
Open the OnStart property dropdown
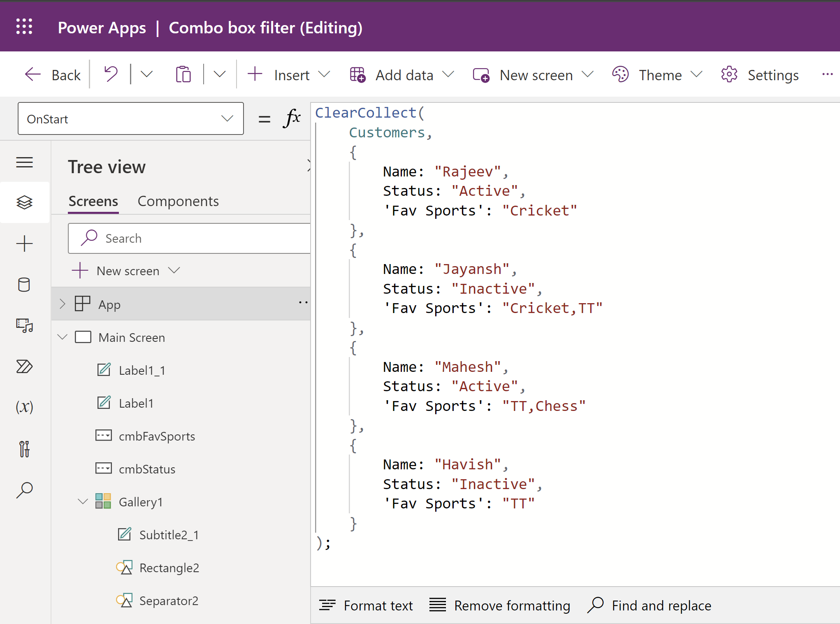click(x=131, y=119)
